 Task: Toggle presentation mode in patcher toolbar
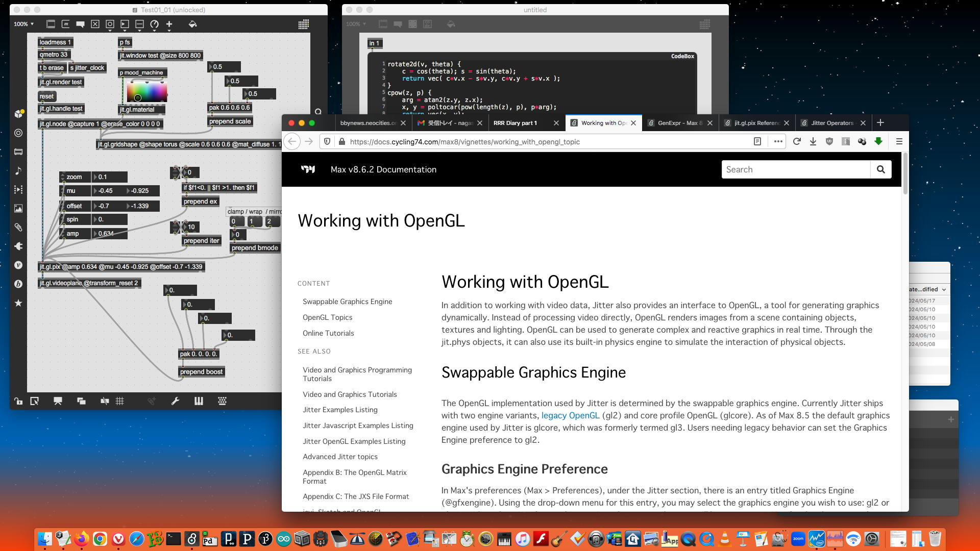coord(58,401)
